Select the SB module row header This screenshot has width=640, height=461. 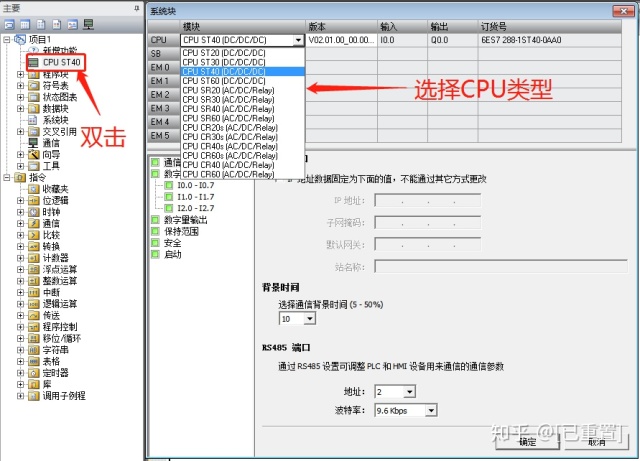point(164,53)
